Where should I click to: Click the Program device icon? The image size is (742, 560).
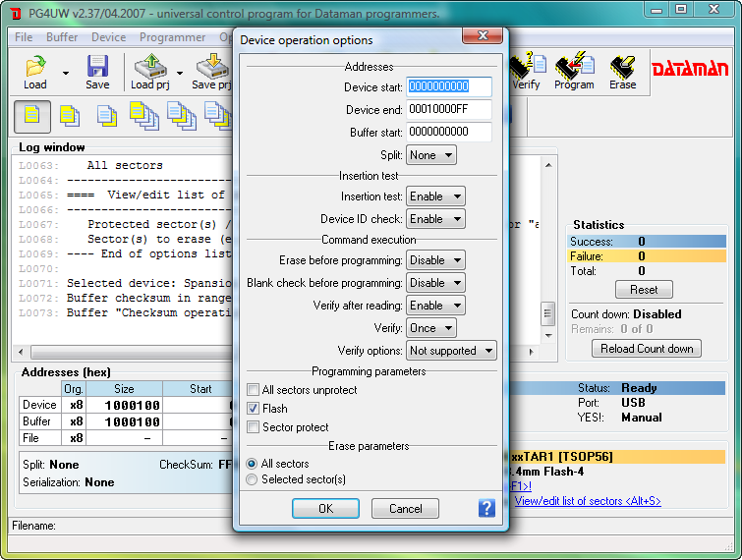click(574, 71)
